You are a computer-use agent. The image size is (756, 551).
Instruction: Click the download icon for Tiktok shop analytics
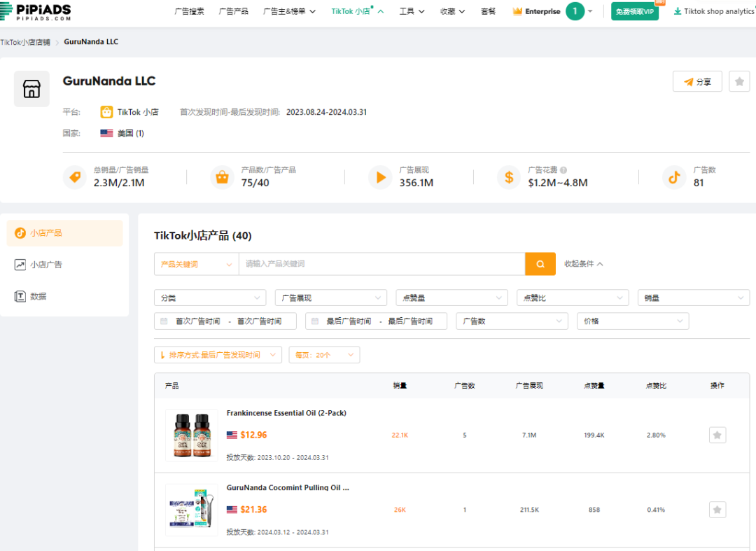(x=678, y=11)
